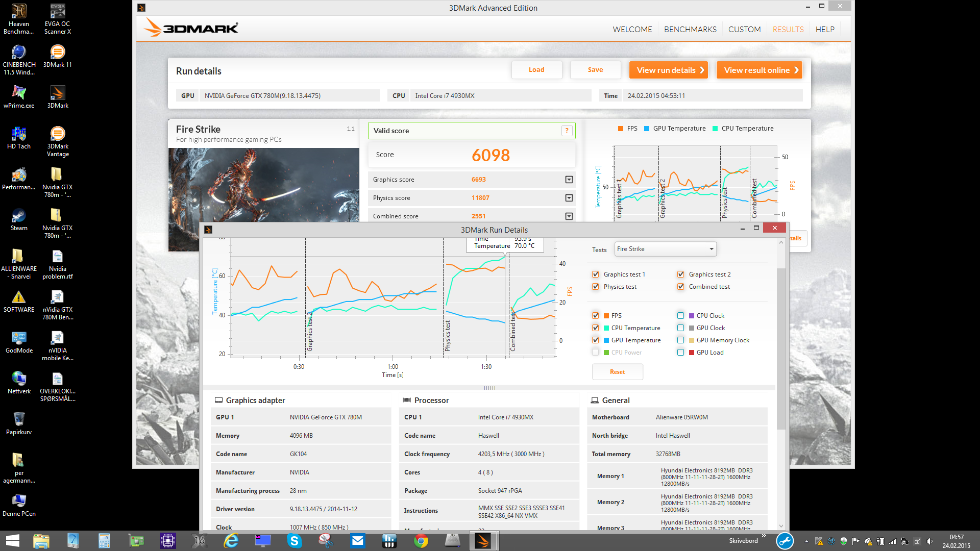Open the Nettverk desktop icon

pyautogui.click(x=19, y=383)
